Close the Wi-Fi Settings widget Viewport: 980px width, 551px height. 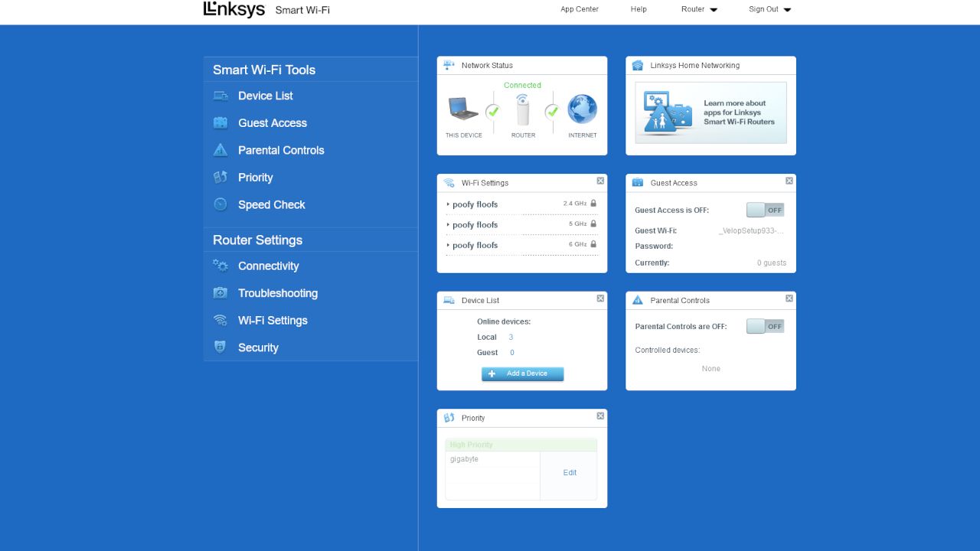(600, 181)
